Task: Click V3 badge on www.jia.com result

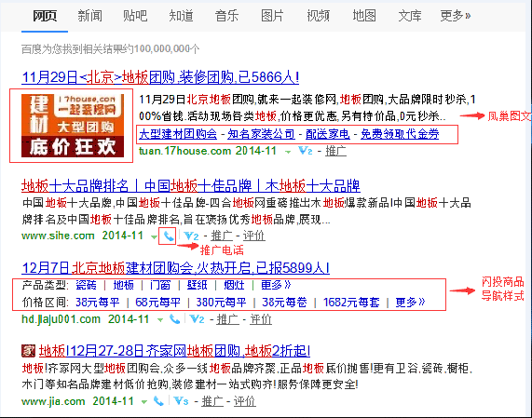Action: (181, 401)
